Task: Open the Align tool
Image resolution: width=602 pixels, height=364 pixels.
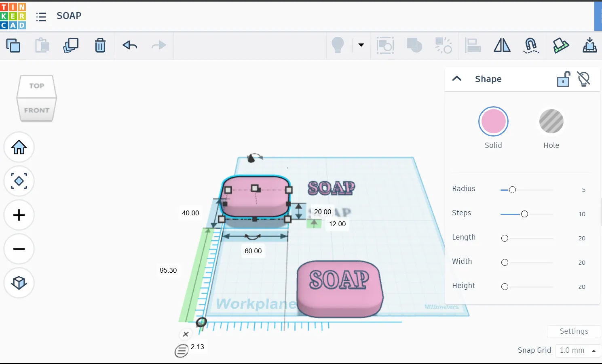Action: point(473,45)
